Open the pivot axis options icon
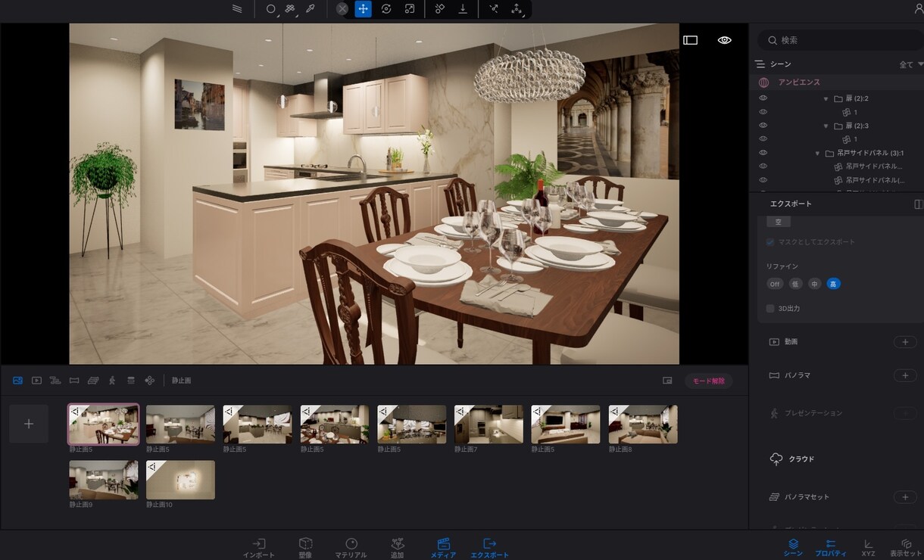Image resolution: width=924 pixels, height=560 pixels. coord(517,9)
